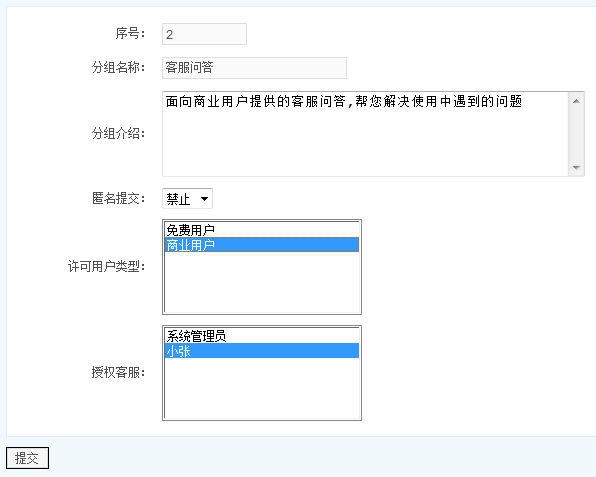Click inside the 分组介绍 text area
This screenshot has height=477, width=596.
365,134
